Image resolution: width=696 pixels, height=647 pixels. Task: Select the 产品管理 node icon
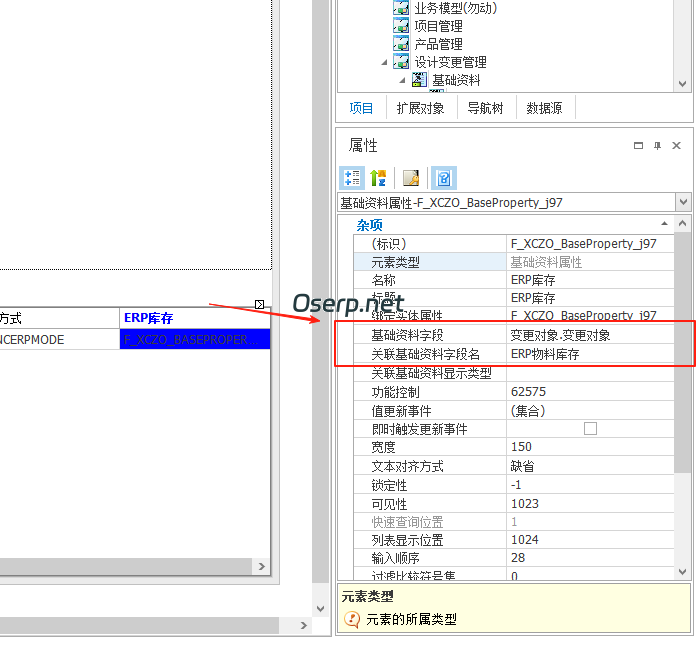pyautogui.click(x=401, y=43)
